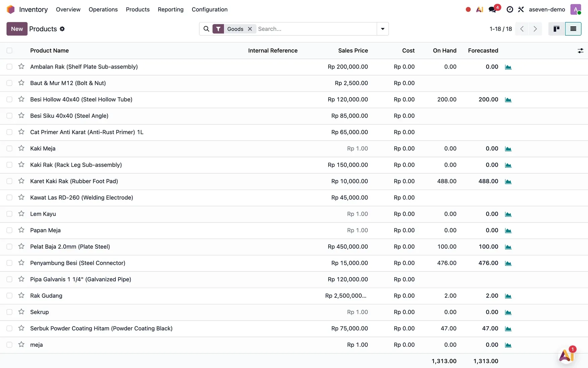This screenshot has width=588, height=368.
Task: Go to Inventory Overview
Action: click(x=68, y=9)
